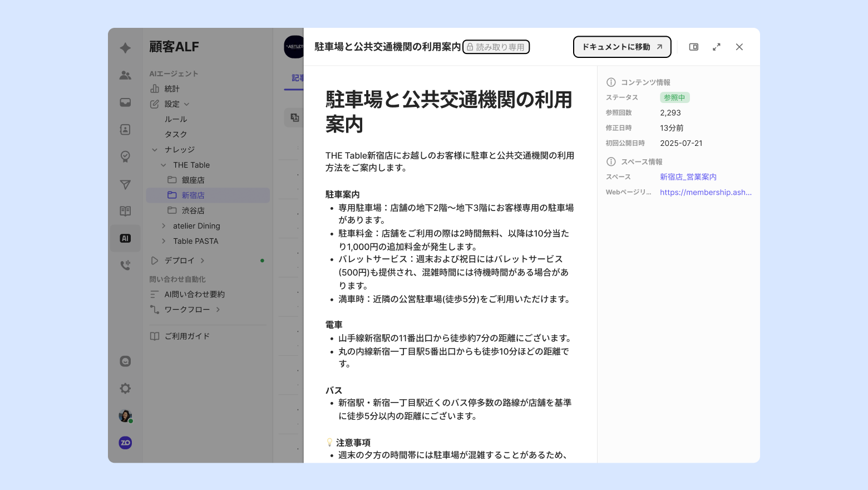The height and width of the screenshot is (490, 868).
Task: Click the 読み取り専用 lock badge
Action: coord(496,47)
